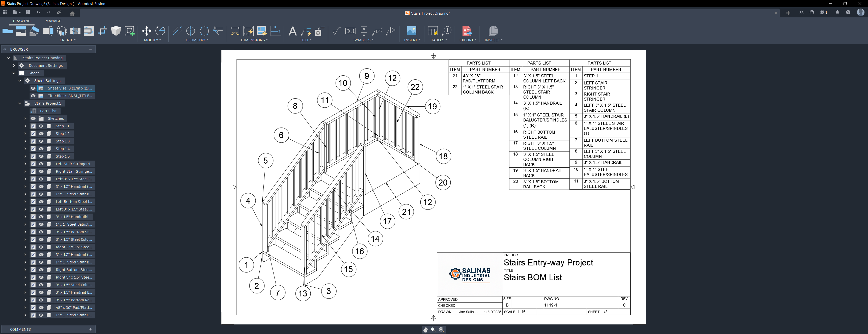Open the DIMENSIONS dropdown menu
868x334 pixels.
click(x=254, y=40)
